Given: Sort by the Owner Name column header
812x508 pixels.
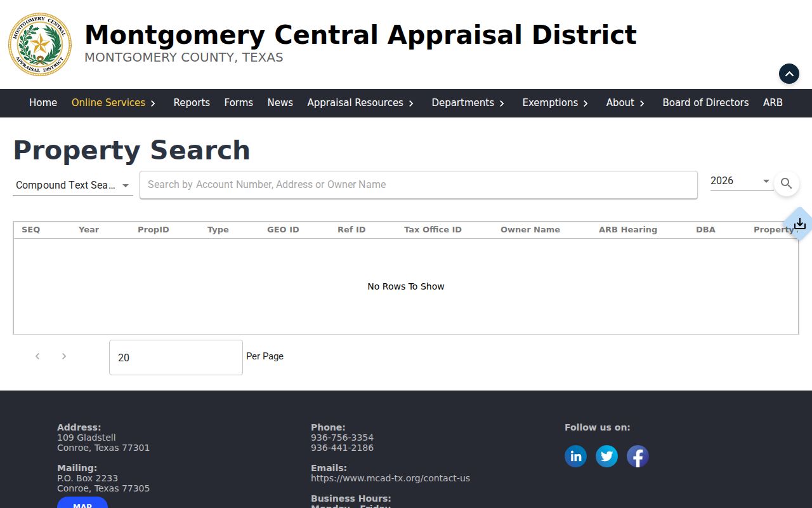Looking at the screenshot, I should pos(530,230).
